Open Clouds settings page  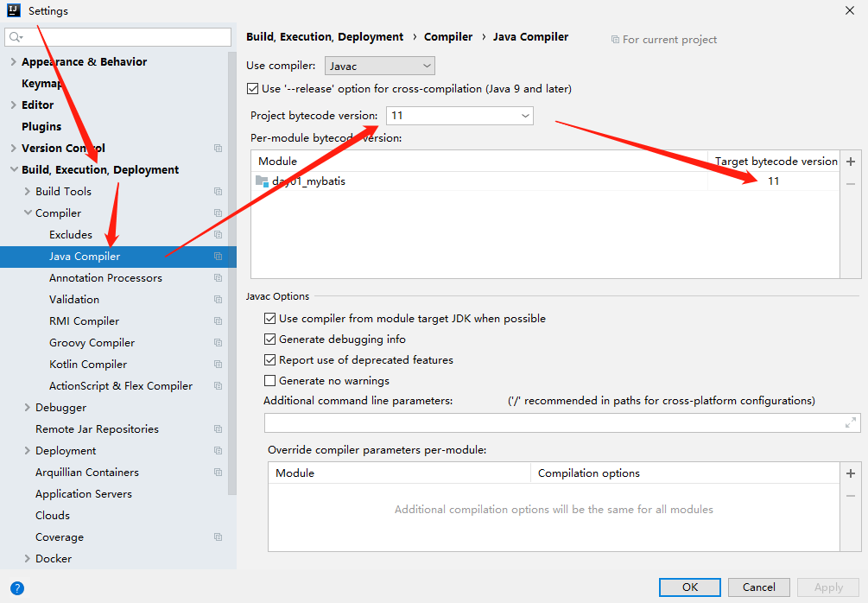[x=53, y=516]
